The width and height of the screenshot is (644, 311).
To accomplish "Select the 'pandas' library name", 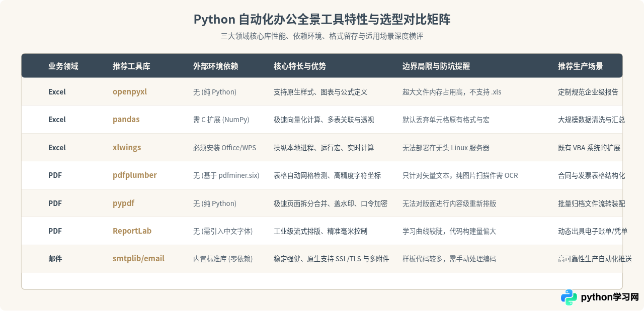I will tap(126, 120).
